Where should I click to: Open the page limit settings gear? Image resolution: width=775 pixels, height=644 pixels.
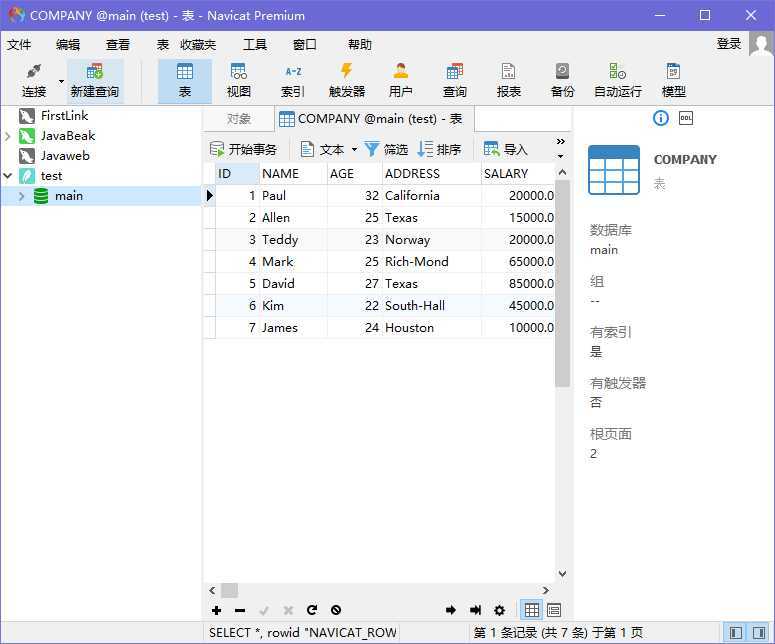point(500,610)
